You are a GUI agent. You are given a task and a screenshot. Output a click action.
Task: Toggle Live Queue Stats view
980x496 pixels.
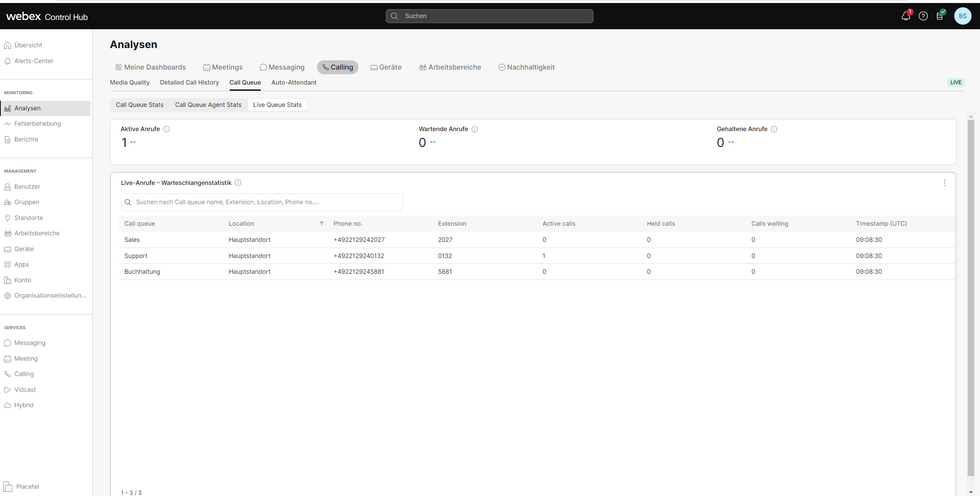point(277,105)
